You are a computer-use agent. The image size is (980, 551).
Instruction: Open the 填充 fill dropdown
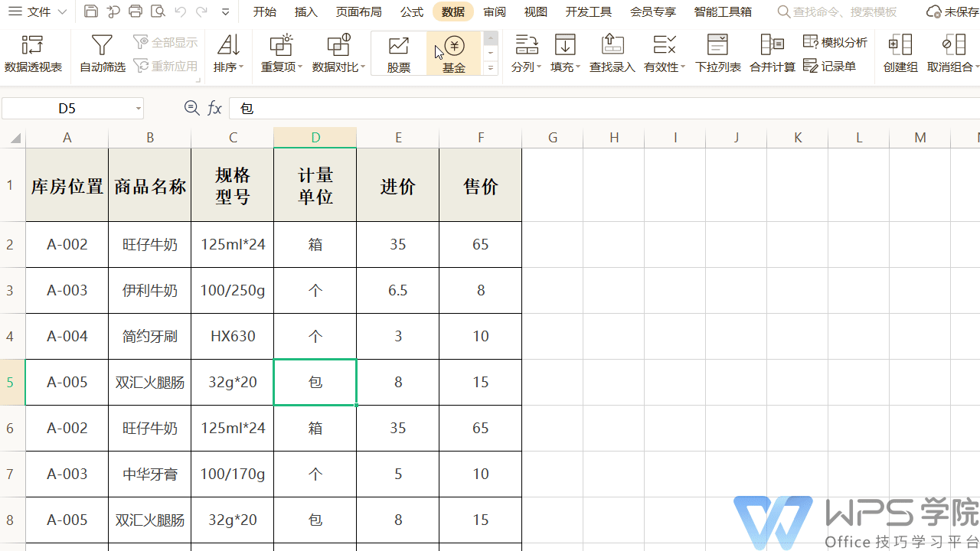click(x=566, y=54)
